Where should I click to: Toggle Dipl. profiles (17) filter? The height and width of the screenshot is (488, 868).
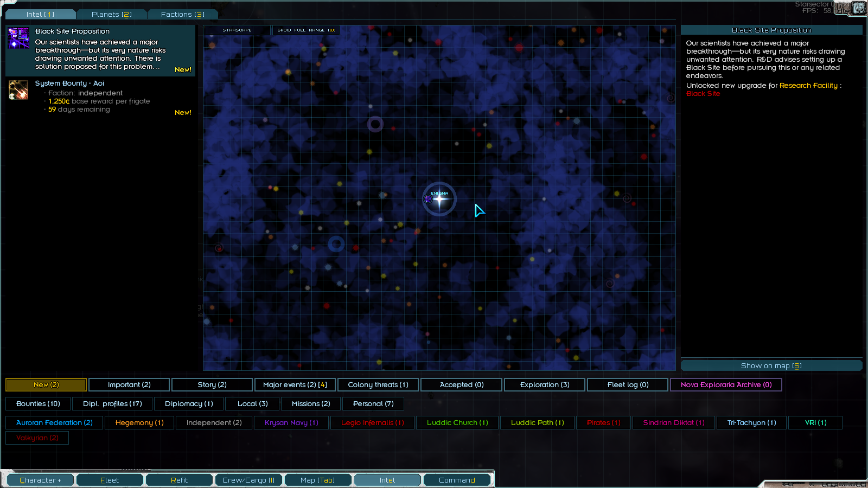112,403
